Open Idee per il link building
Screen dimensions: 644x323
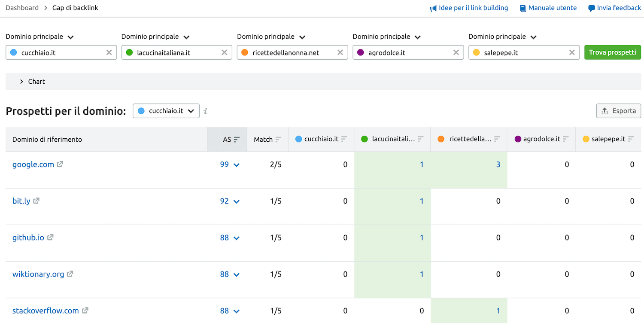(x=473, y=8)
